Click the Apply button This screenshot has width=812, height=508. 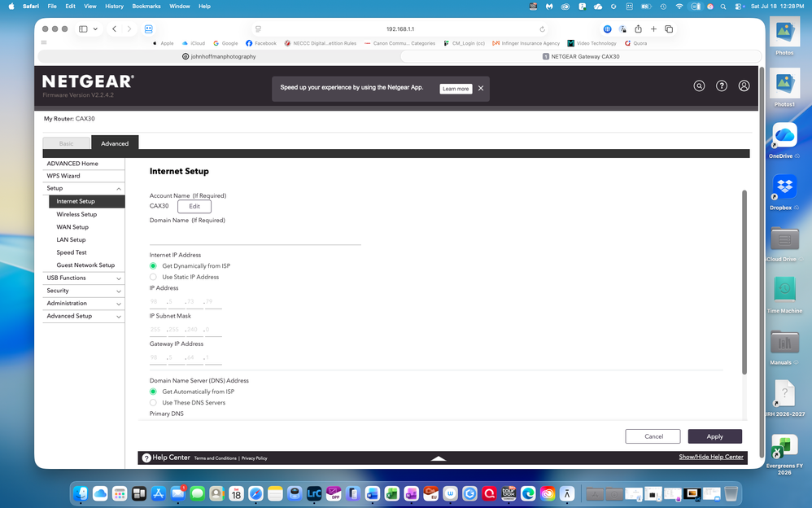pos(714,436)
